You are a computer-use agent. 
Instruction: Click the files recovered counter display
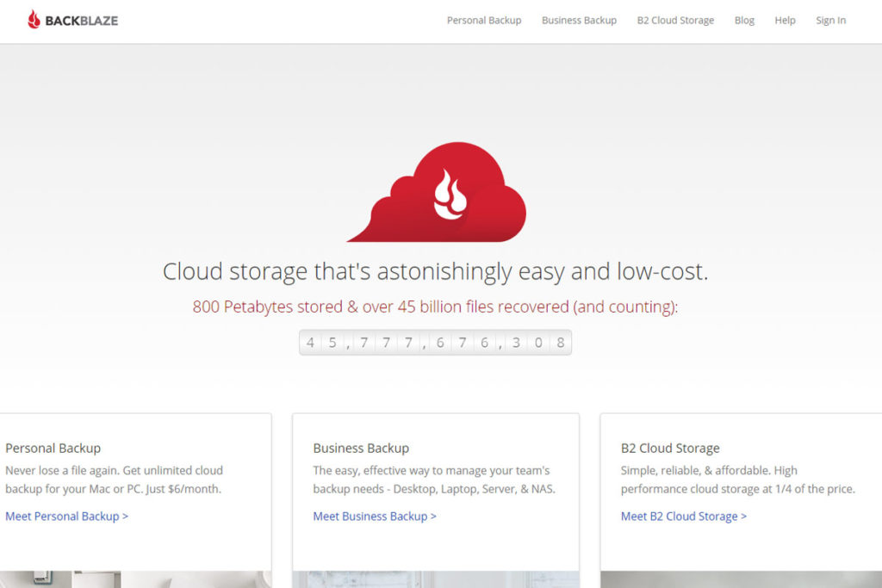(x=435, y=343)
